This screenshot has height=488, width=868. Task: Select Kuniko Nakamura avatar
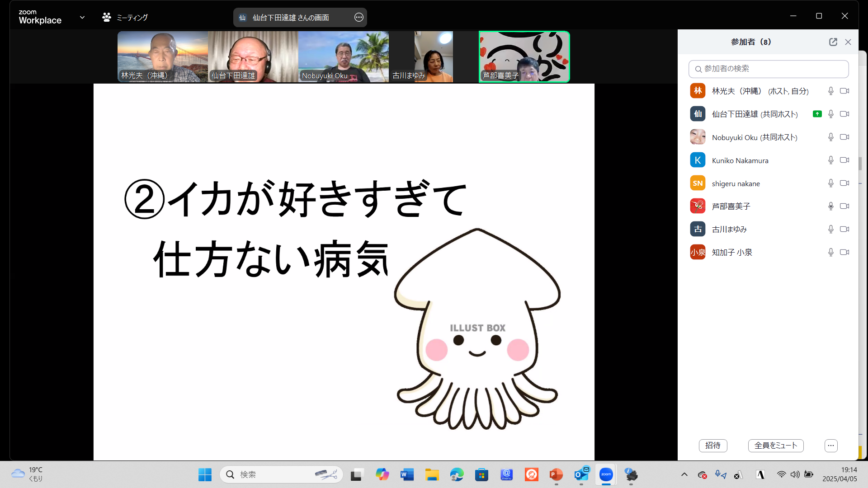(698, 160)
